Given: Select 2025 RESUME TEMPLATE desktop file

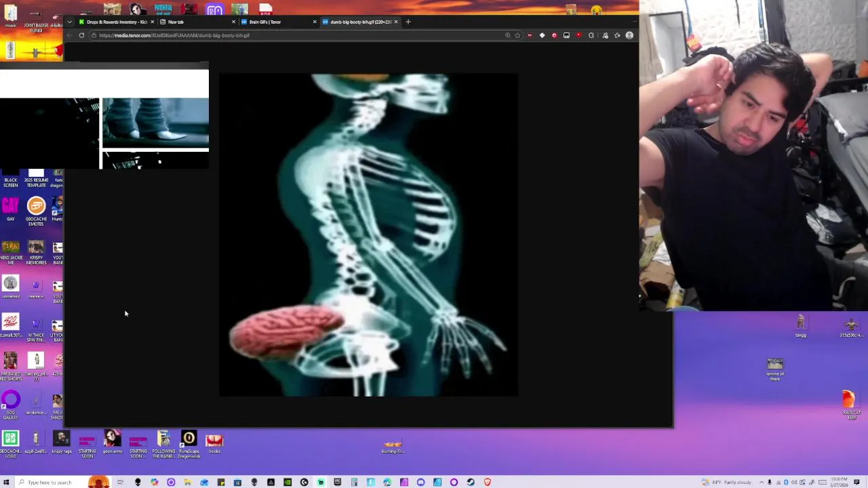Looking at the screenshot, I should [x=36, y=179].
